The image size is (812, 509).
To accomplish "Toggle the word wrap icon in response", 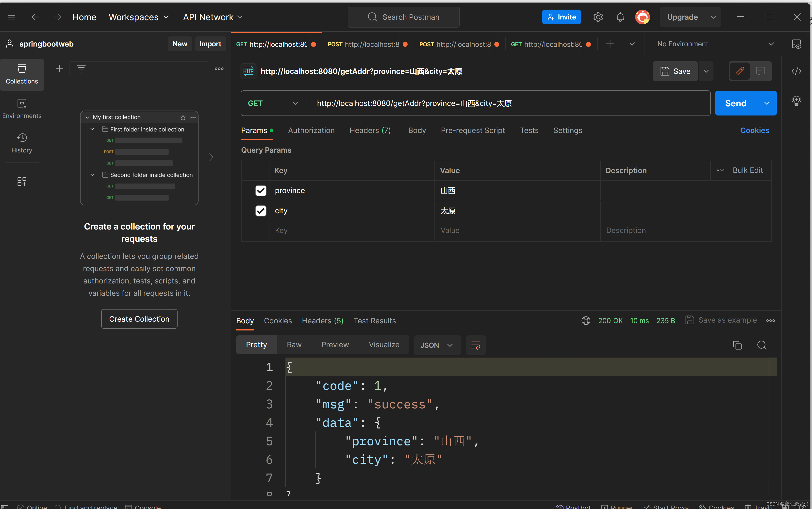I will pos(475,345).
